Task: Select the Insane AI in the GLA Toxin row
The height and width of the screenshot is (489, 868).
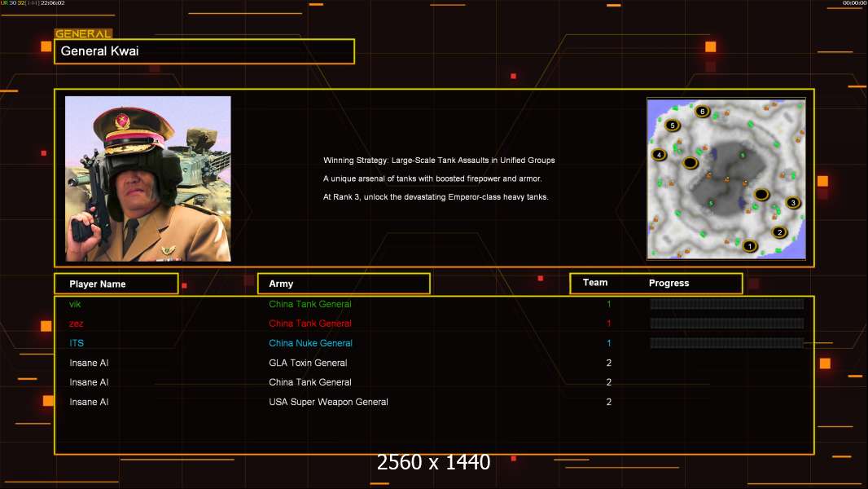Action: [89, 363]
